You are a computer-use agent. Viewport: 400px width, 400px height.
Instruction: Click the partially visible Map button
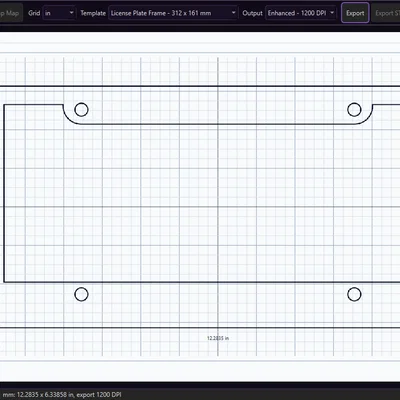tap(11, 13)
